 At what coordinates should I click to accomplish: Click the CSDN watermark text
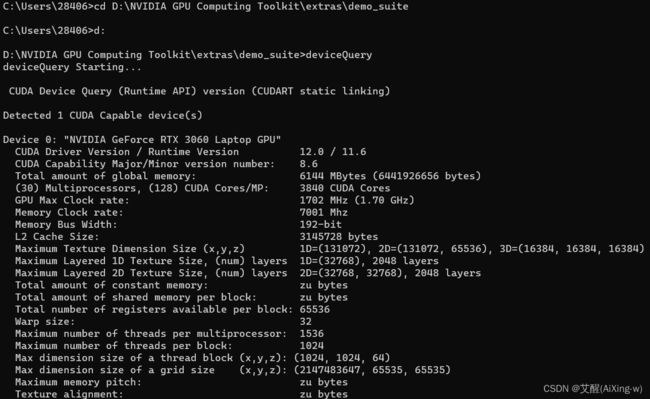tap(592, 389)
